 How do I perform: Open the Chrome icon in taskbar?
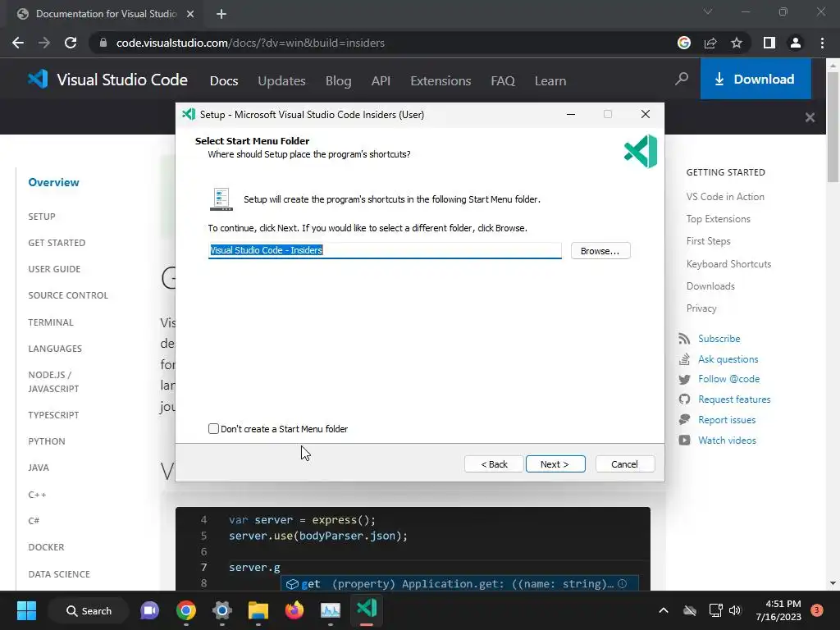point(186,610)
